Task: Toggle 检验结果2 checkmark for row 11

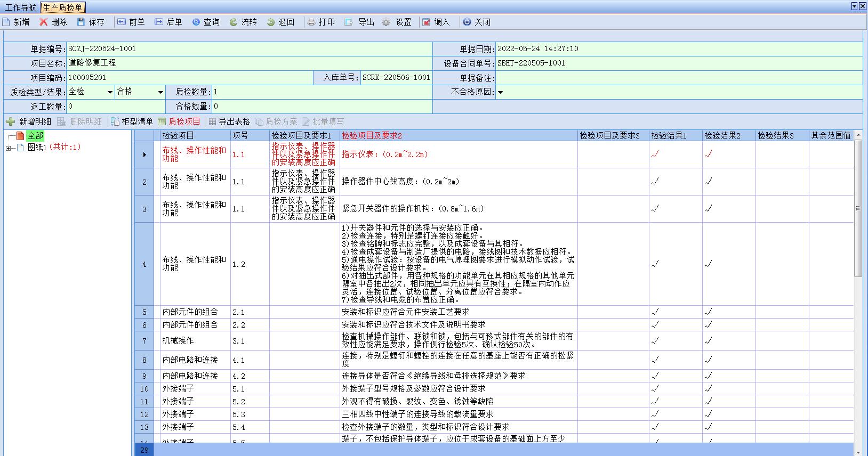Action: 708,401
